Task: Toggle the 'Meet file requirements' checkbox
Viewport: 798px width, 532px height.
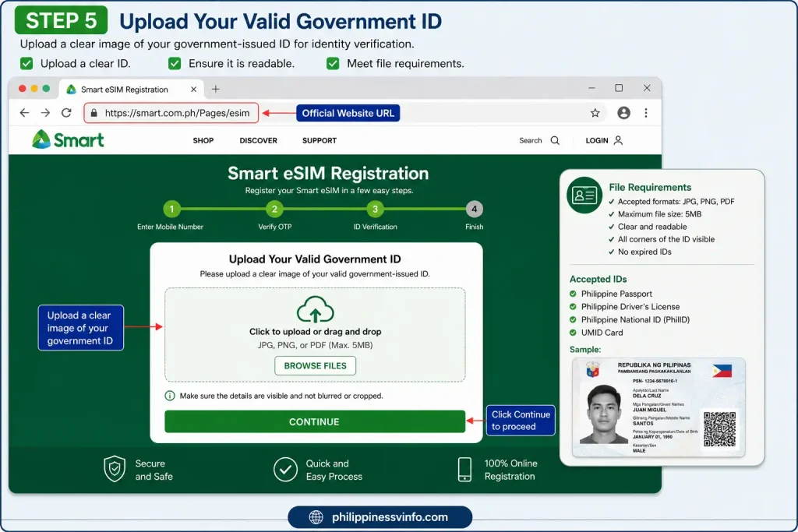Action: pyautogui.click(x=333, y=64)
